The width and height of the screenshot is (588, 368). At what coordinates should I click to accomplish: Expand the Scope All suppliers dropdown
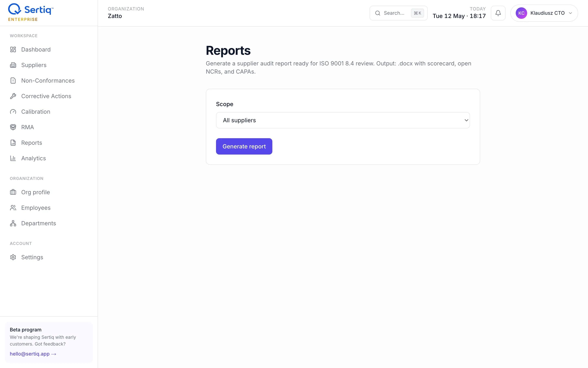pyautogui.click(x=343, y=120)
